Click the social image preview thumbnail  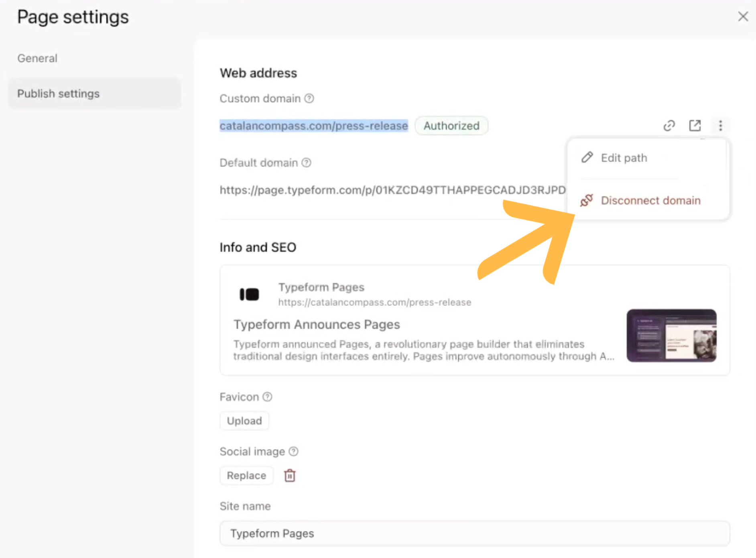(672, 336)
